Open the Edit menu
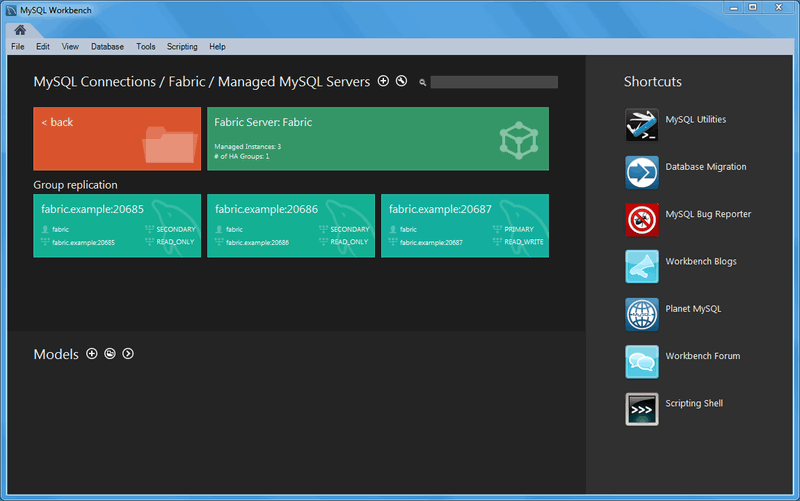The image size is (800, 501). tap(43, 46)
